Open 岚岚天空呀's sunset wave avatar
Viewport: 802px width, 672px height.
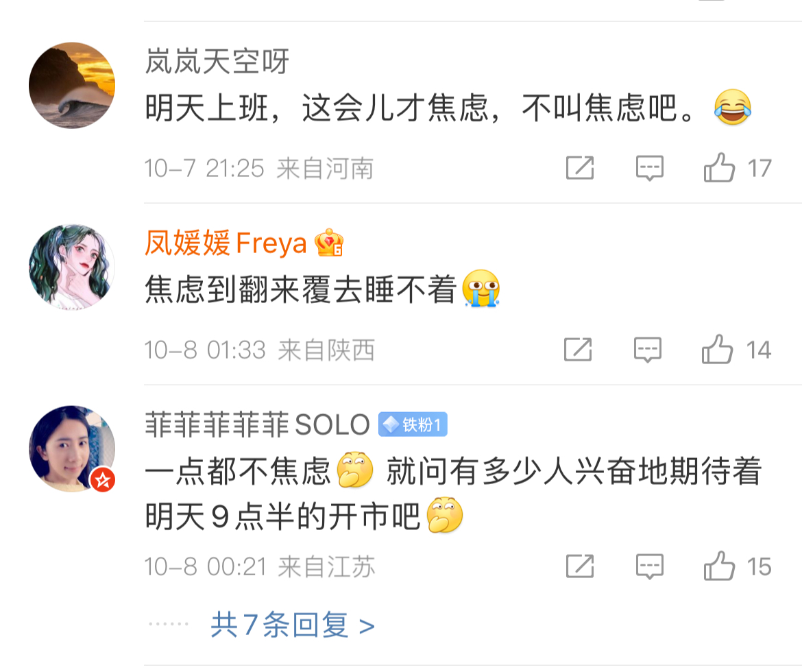pos(72,86)
